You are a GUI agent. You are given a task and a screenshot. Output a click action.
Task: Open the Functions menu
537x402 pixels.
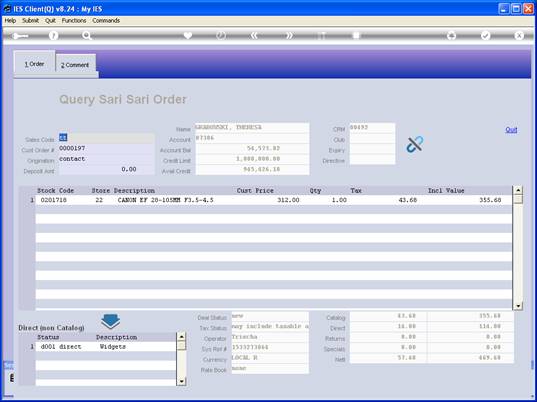click(74, 21)
